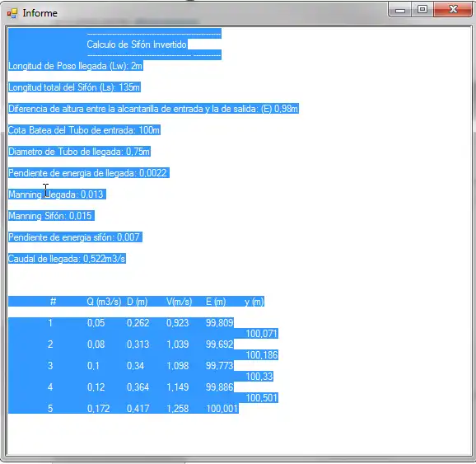Click Q value 0,172
Image resolution: width=476 pixels, height=464 pixels.
[x=98, y=409]
